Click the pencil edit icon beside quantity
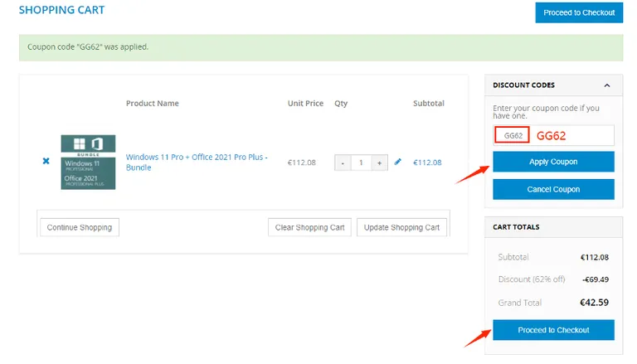 pos(398,162)
